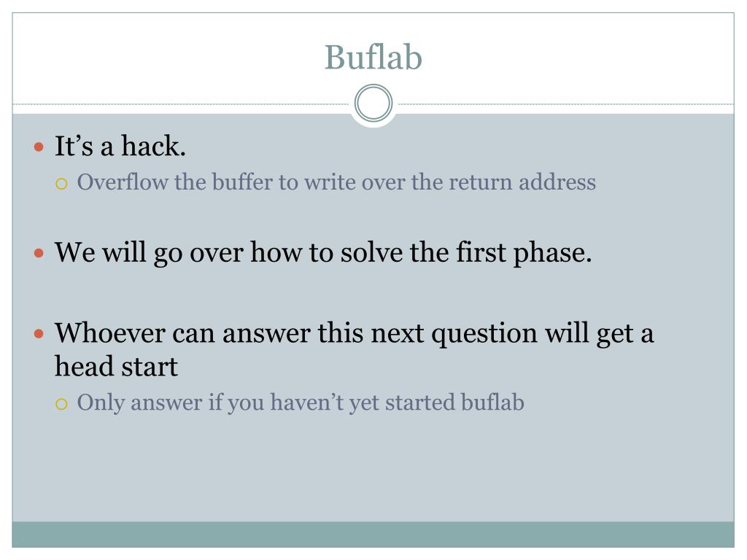Screen dimensions: 747x560
Task: Click the circular ornament below the title
Action: click(x=373, y=103)
